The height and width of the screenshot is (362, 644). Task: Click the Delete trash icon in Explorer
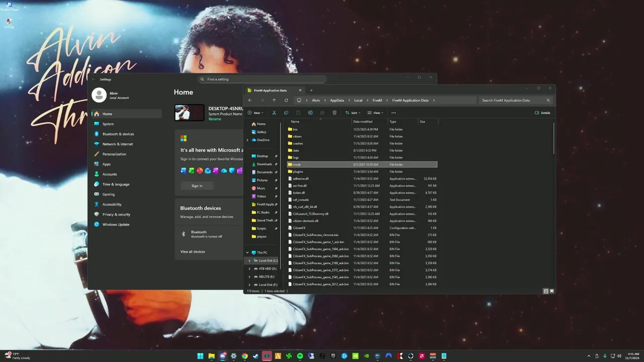[335, 113]
